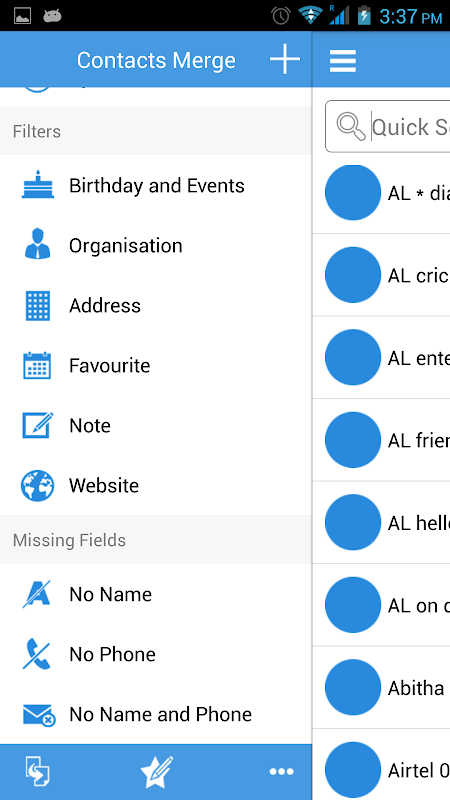Tap the Contacts Merge title

(156, 60)
